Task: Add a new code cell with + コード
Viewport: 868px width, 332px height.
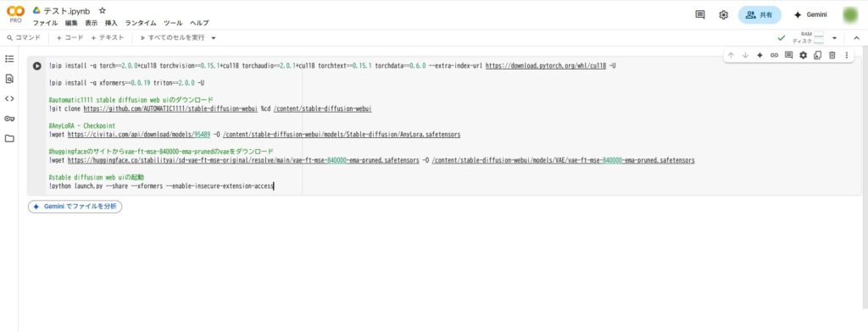Action: click(70, 37)
